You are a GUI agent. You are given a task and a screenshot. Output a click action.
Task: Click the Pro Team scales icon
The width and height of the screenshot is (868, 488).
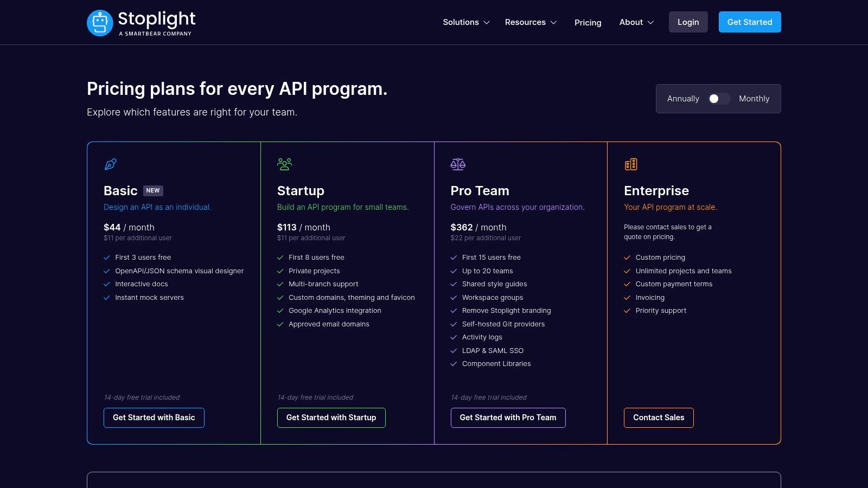point(458,164)
